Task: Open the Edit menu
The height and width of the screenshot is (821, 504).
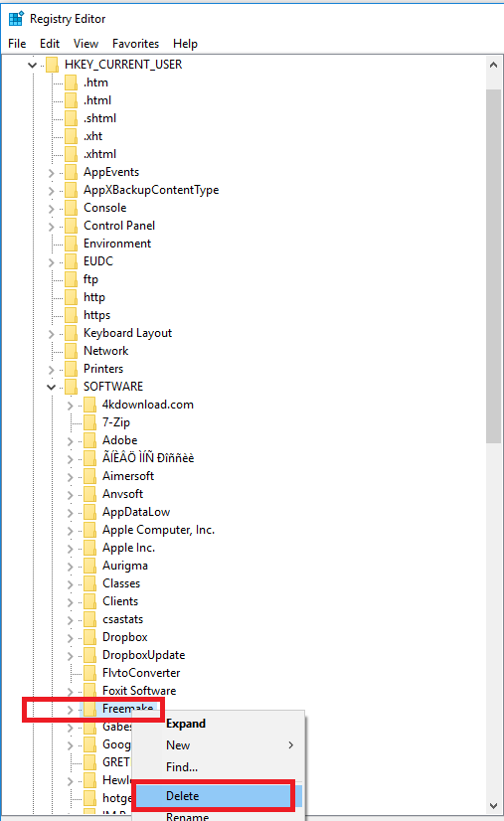Action: pos(50,44)
